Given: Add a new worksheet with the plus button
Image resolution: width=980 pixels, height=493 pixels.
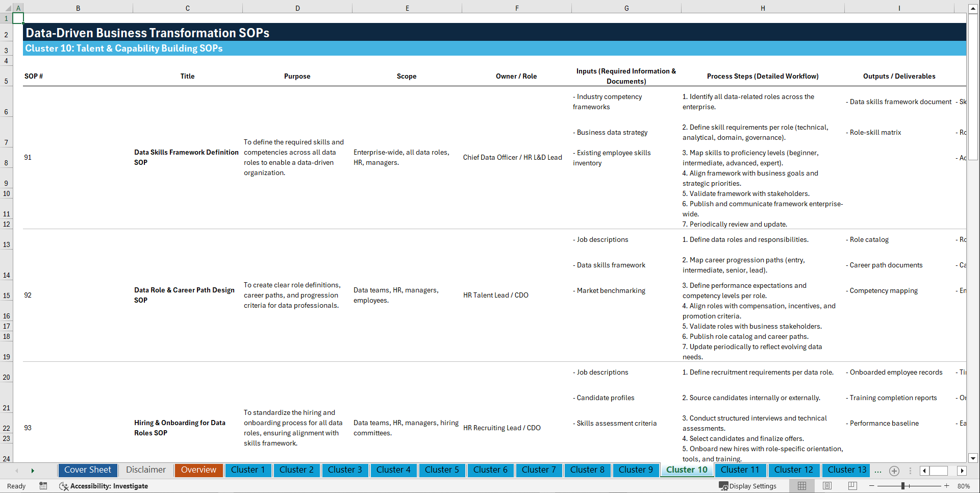Looking at the screenshot, I should click(894, 471).
